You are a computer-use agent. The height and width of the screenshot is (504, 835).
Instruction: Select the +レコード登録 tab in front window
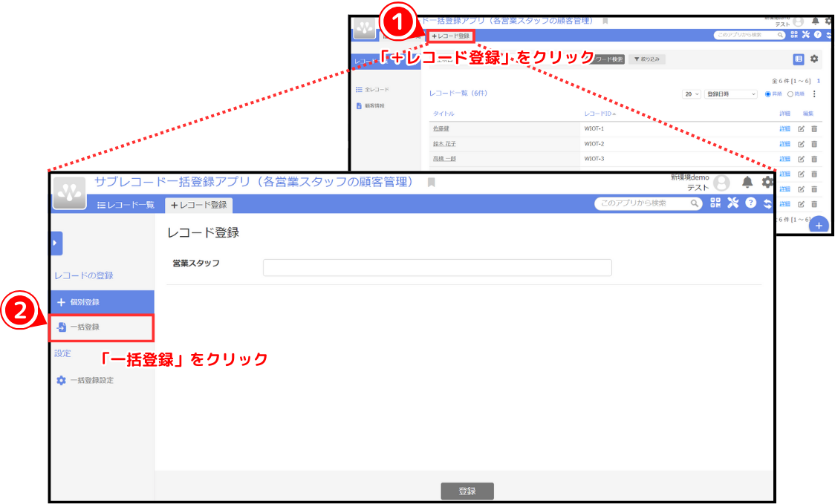198,205
